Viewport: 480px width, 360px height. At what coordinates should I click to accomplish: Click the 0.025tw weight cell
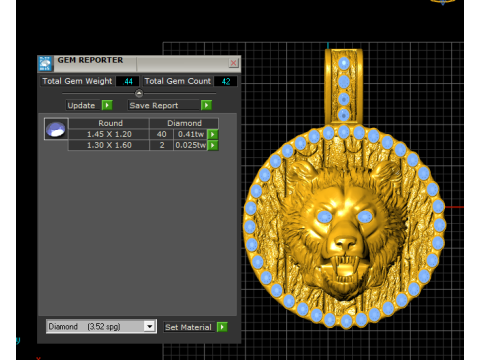191,145
